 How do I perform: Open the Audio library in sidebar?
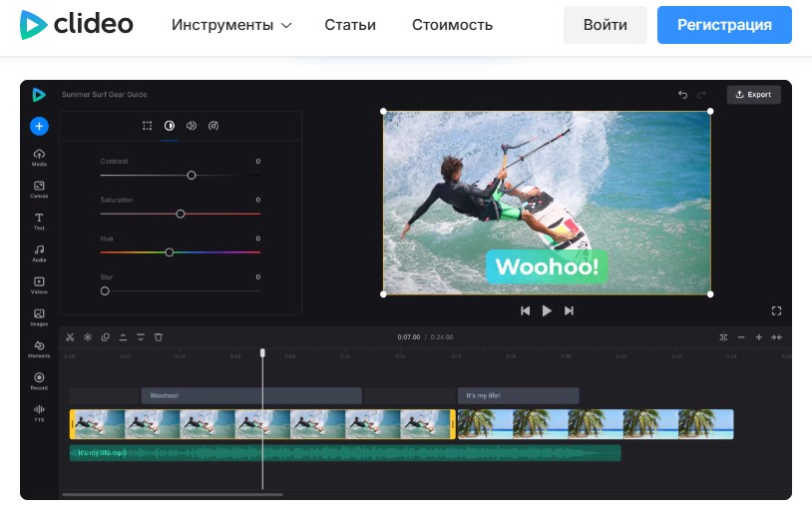(39, 253)
